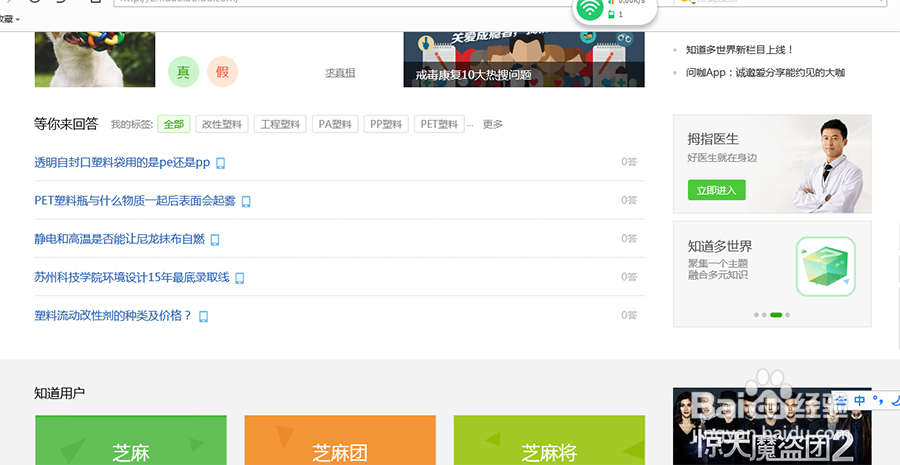Open the green 芝麻 user card

[131, 440]
